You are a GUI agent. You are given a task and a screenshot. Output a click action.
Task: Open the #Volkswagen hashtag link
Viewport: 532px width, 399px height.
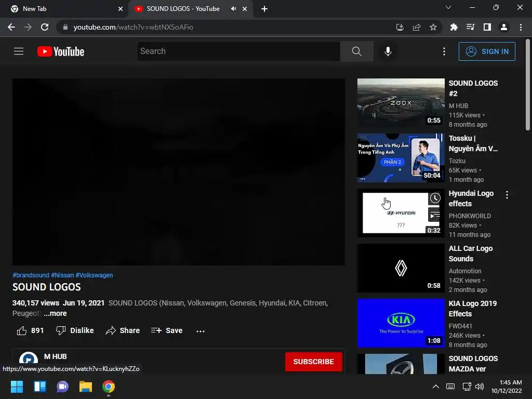pyautogui.click(x=94, y=275)
